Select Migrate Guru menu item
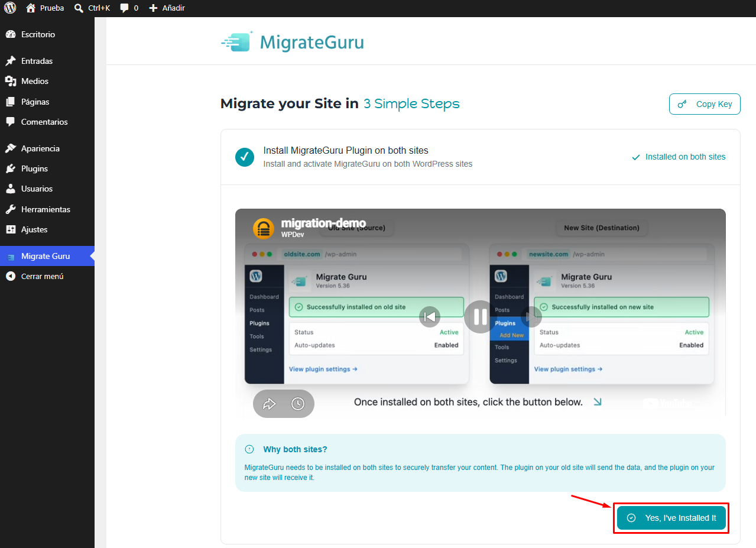Image resolution: width=756 pixels, height=548 pixels. coord(47,256)
